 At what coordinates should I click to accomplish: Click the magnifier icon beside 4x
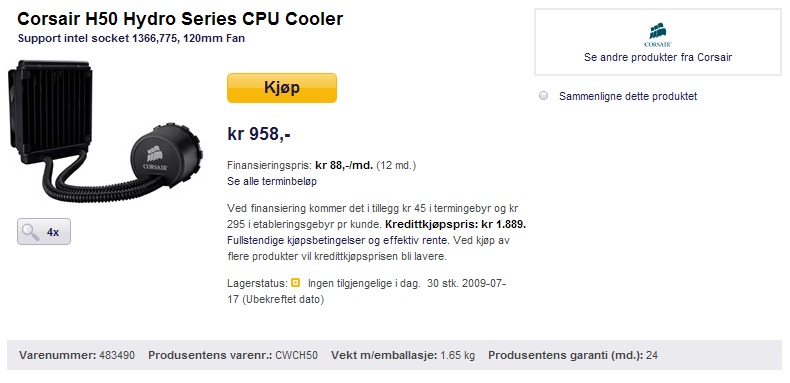(x=31, y=232)
